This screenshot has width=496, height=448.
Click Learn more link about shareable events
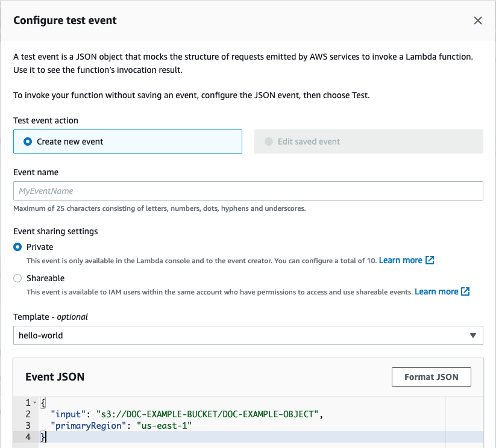pyautogui.click(x=438, y=291)
